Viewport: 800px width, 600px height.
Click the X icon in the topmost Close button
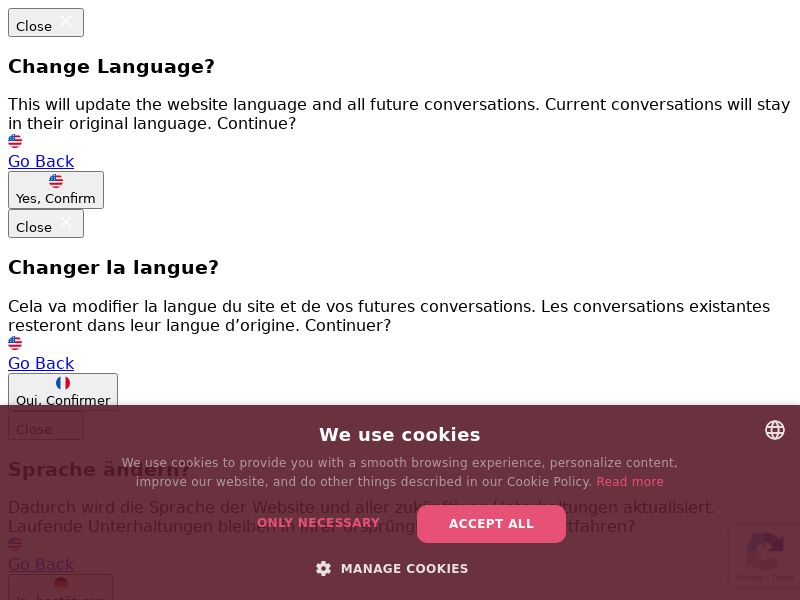[x=66, y=21]
